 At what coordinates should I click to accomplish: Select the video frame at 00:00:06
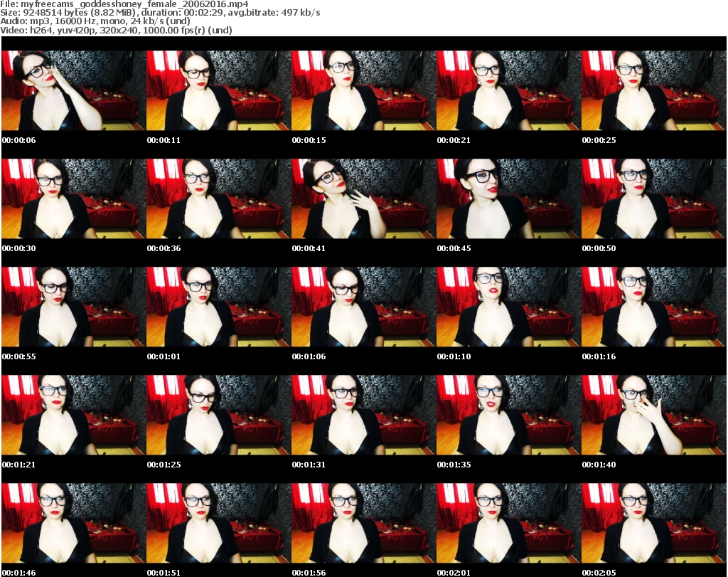click(73, 90)
